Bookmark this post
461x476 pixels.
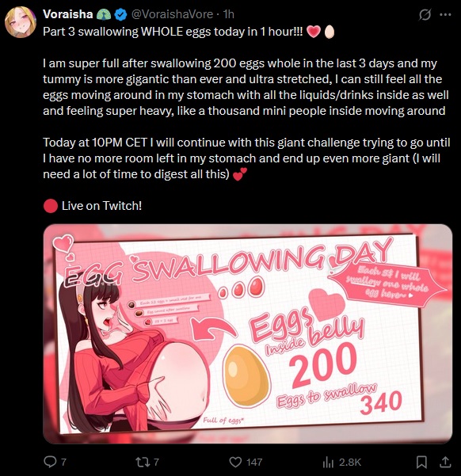(421, 462)
